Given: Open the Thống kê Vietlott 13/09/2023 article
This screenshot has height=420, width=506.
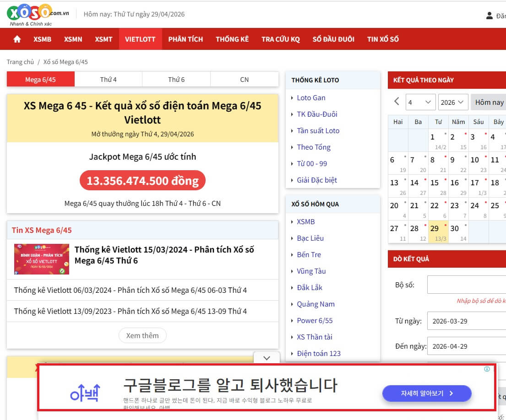Looking at the screenshot, I should coord(131,311).
